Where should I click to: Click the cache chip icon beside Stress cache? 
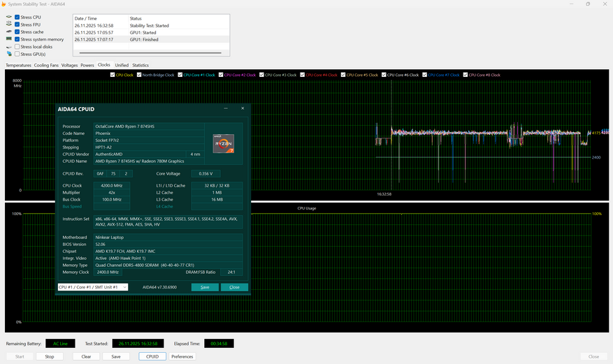(9, 32)
